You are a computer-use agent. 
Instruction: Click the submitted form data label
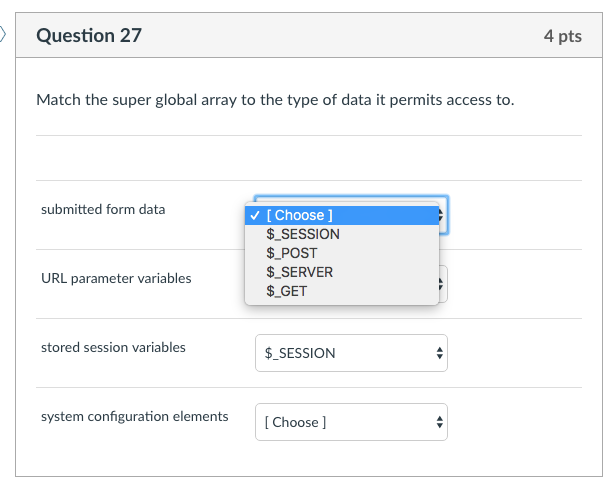(x=103, y=210)
